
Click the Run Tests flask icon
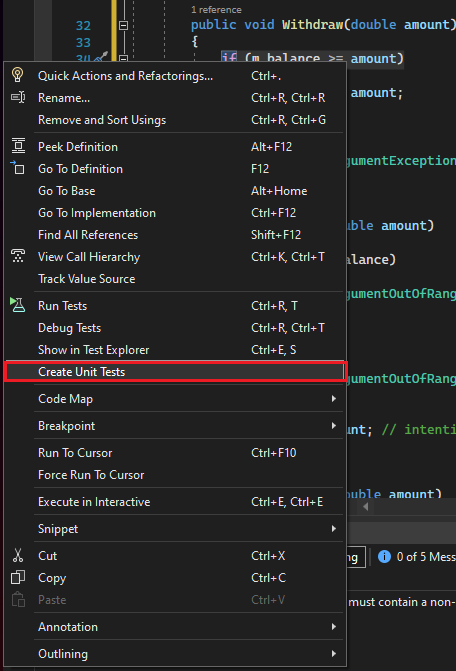coord(18,305)
